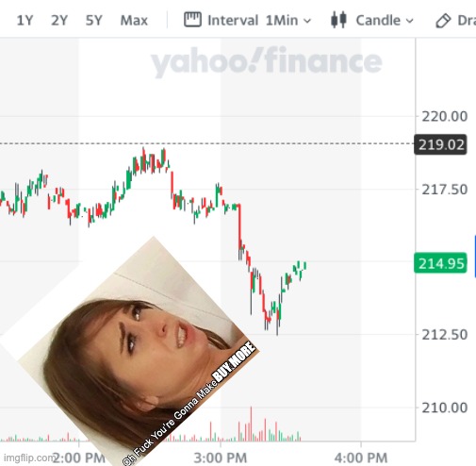Click the Yahoo Finance watermark logo
Image resolution: width=476 pixels, height=466 pixels.
tap(267, 61)
